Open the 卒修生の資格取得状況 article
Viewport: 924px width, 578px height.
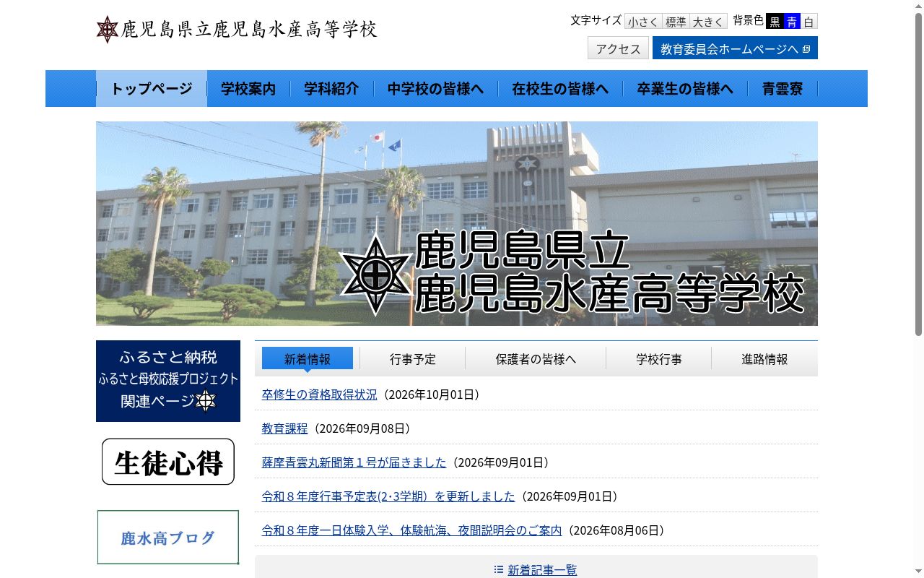click(320, 394)
